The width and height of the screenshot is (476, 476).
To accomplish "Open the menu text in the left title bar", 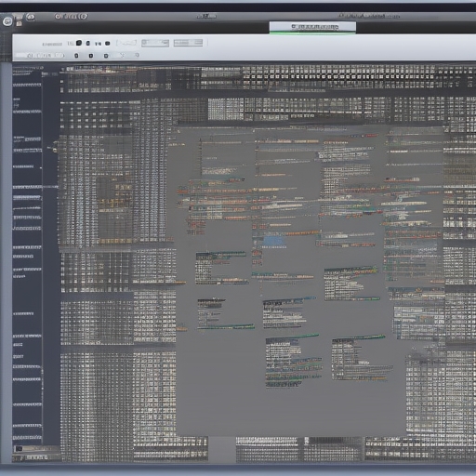I will click(x=71, y=16).
